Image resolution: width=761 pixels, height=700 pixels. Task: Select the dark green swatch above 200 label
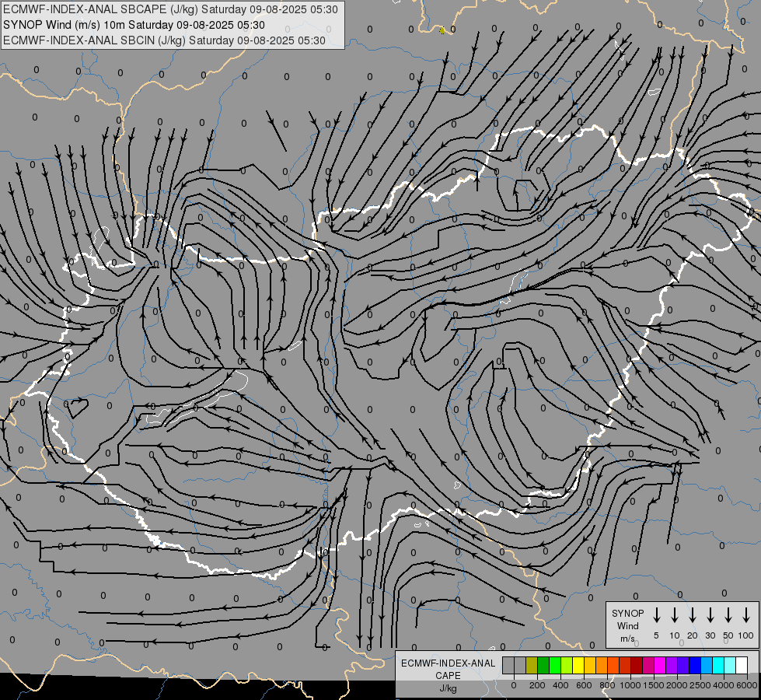[543, 665]
